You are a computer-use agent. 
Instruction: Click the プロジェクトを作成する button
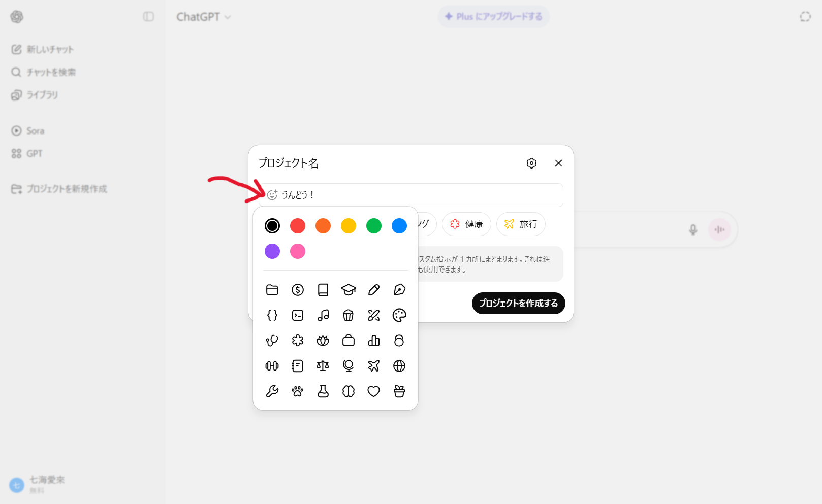(518, 303)
